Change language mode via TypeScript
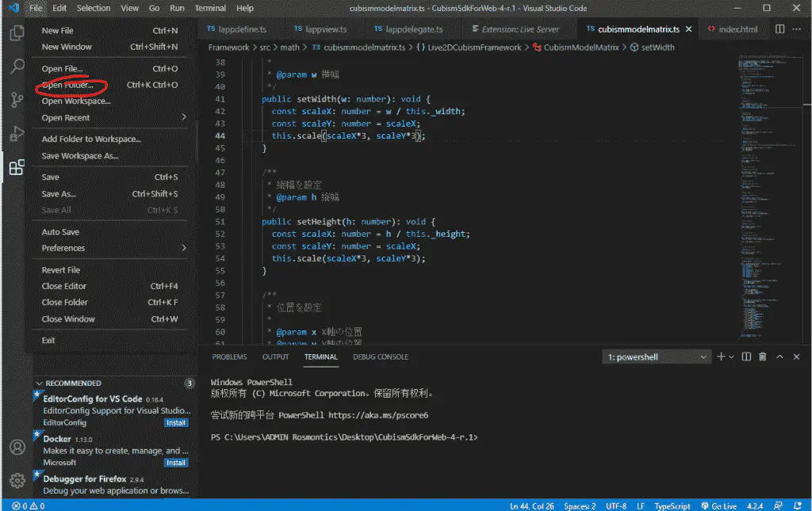The width and height of the screenshot is (812, 511). (672, 505)
